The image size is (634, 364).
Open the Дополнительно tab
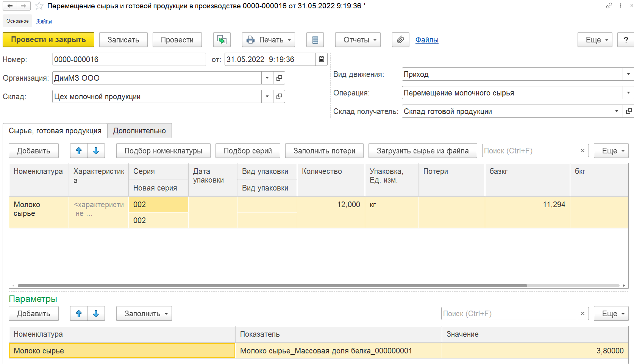(139, 131)
